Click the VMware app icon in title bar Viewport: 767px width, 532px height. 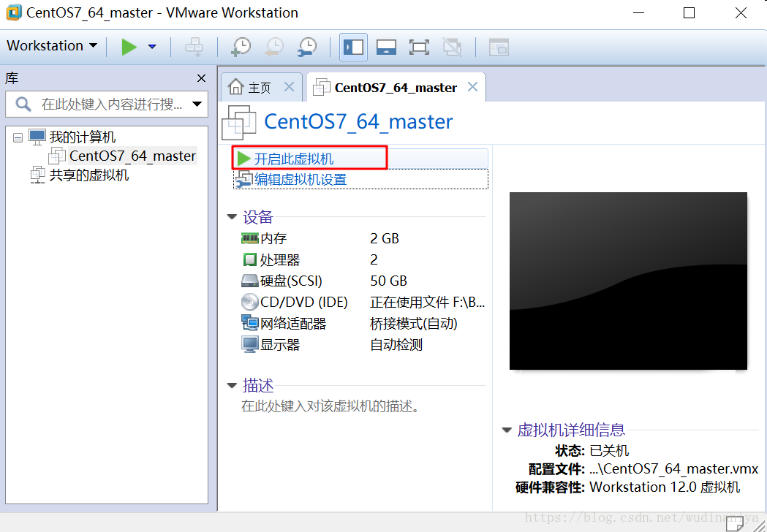tap(14, 12)
